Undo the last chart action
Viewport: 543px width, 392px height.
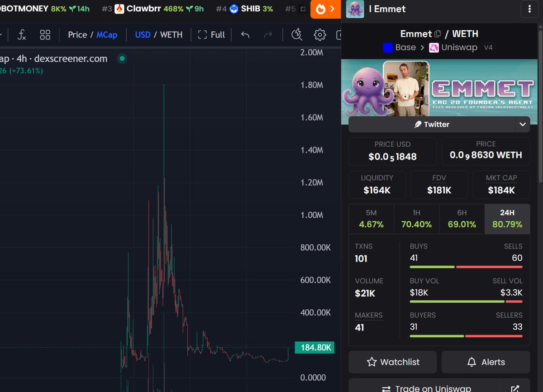click(245, 35)
